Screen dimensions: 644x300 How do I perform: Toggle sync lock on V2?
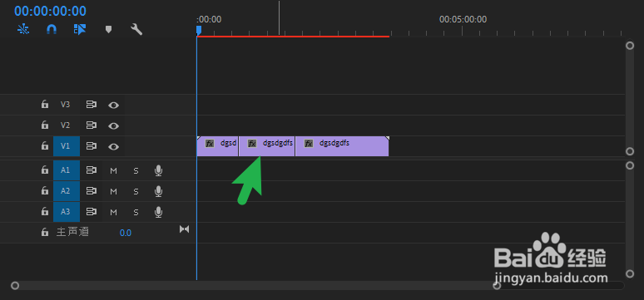point(92,125)
